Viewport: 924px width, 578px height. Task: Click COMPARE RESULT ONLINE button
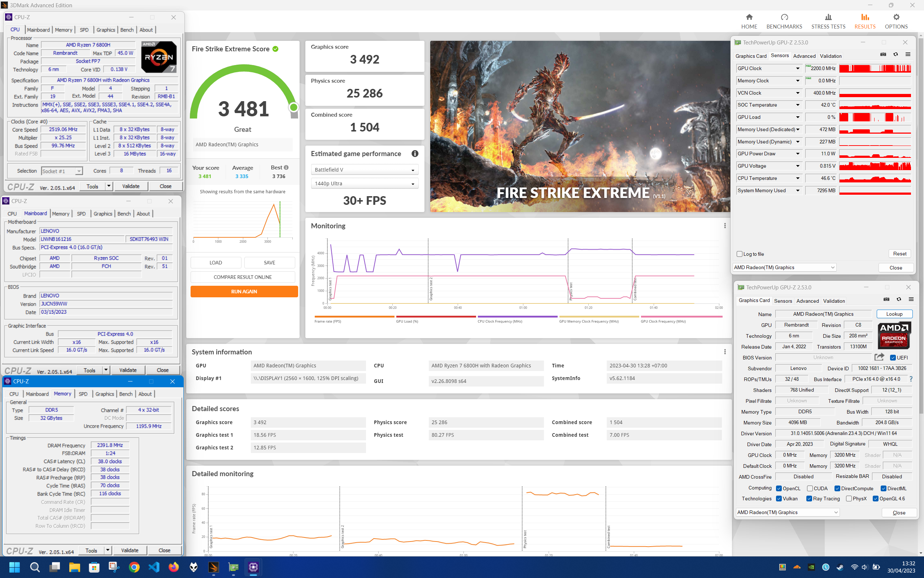point(243,277)
